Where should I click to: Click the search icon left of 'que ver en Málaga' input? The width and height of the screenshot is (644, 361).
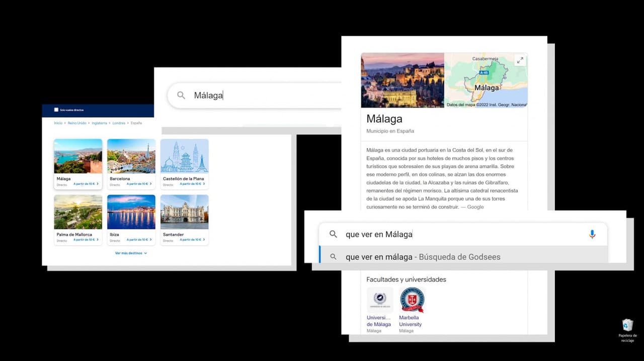333,234
